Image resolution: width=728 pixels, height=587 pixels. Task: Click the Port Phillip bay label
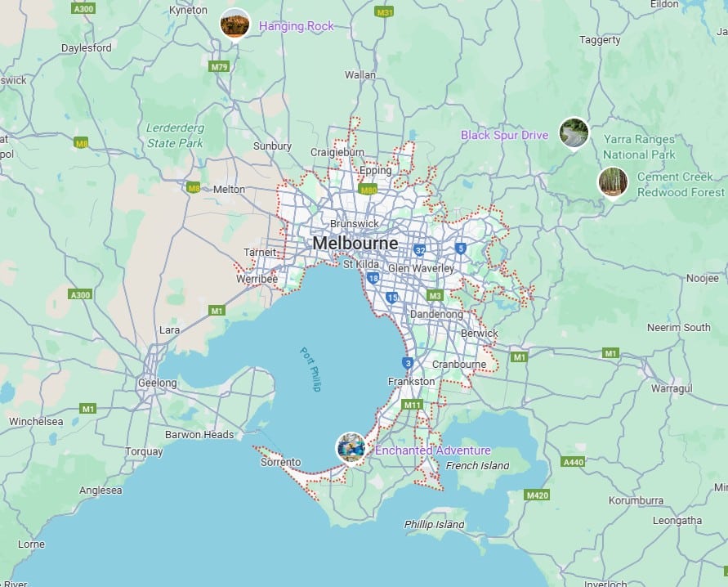310,369
